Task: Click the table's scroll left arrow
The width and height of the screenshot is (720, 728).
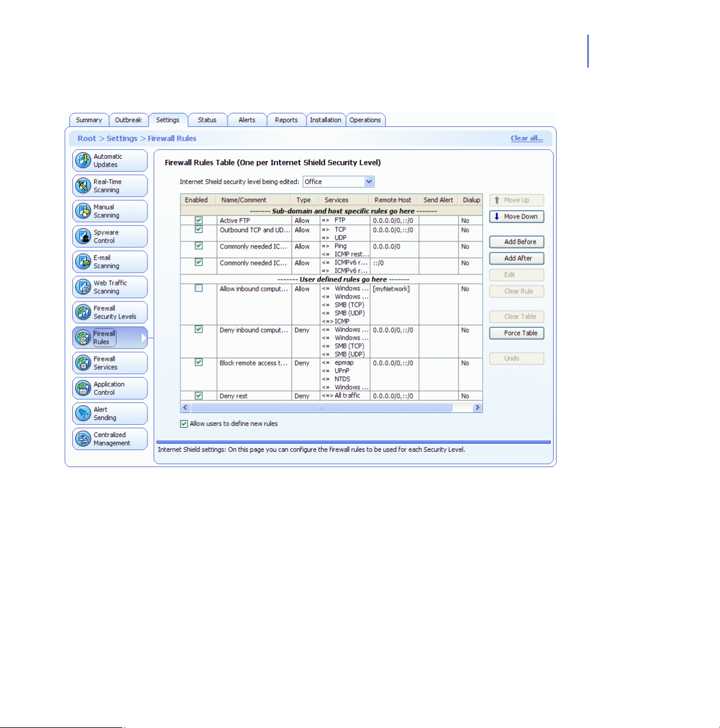Action: 185,407
